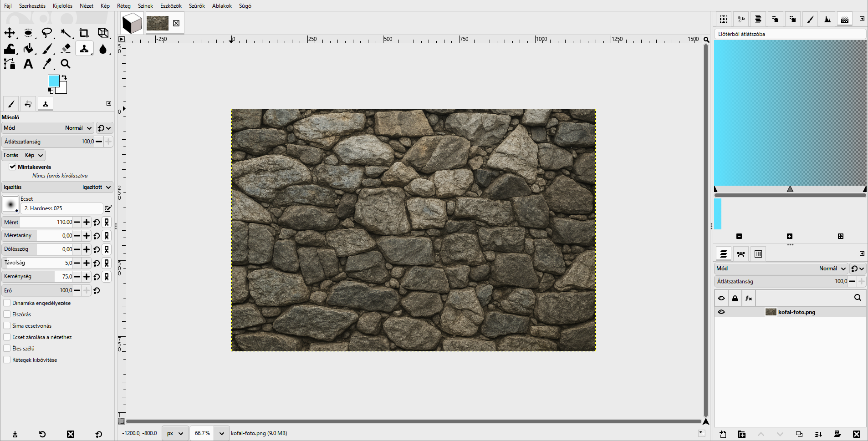Select the Zoom magnifier tool
868x441 pixels.
pos(66,64)
